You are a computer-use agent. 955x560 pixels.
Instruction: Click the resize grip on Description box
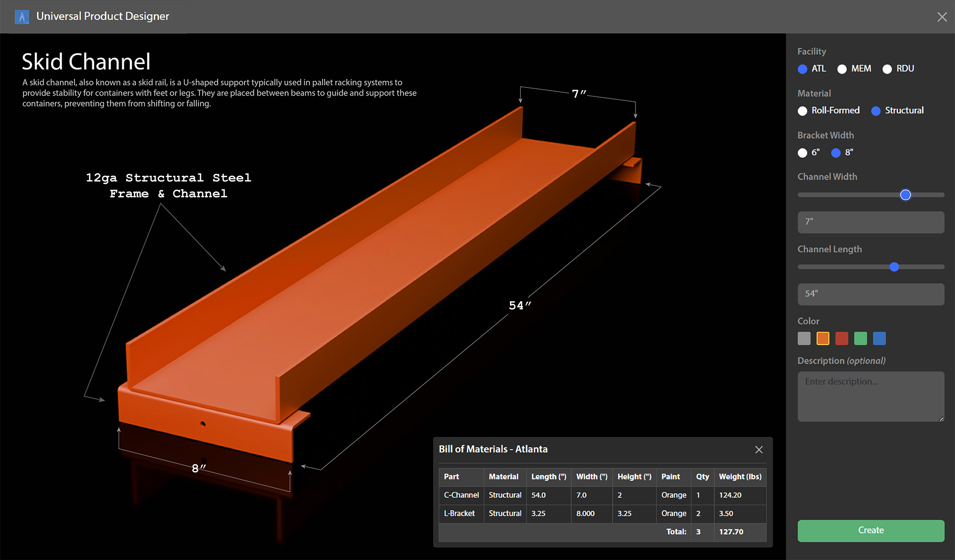941,419
